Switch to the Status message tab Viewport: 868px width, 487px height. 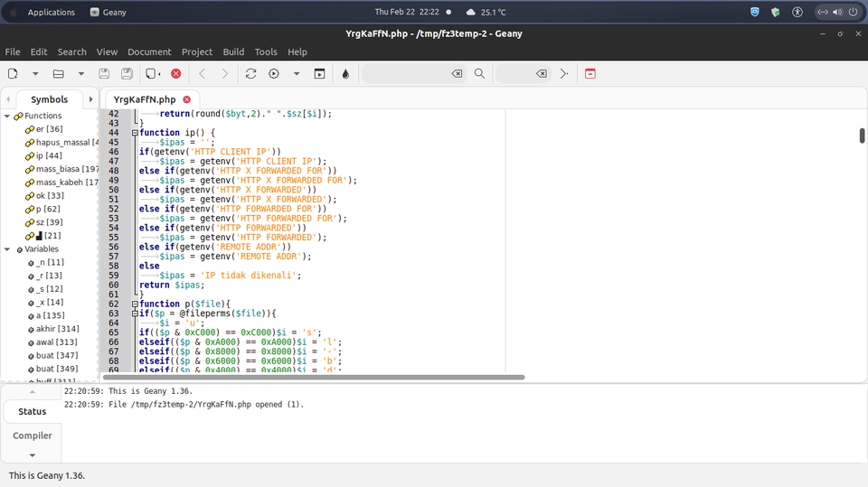click(33, 411)
